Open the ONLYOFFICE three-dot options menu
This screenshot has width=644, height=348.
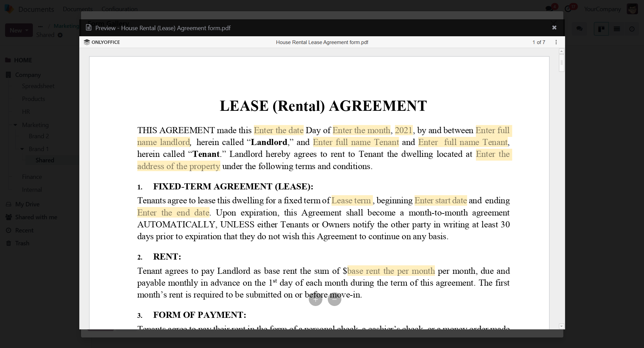[x=556, y=42]
